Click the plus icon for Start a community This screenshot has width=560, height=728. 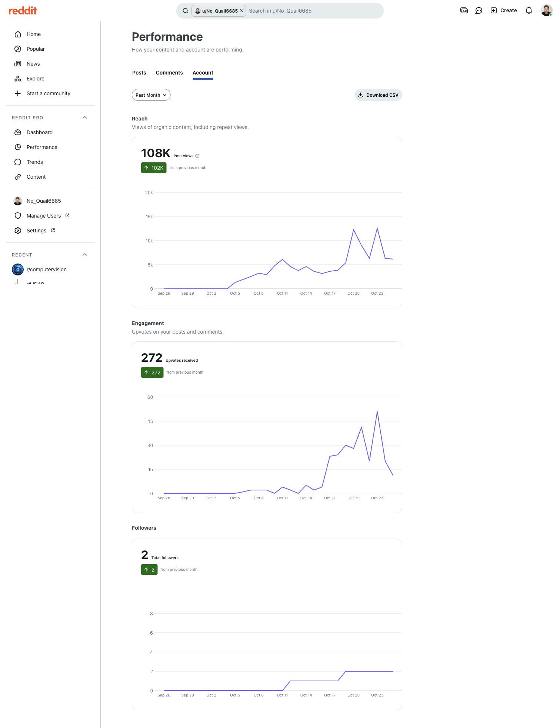pos(18,93)
